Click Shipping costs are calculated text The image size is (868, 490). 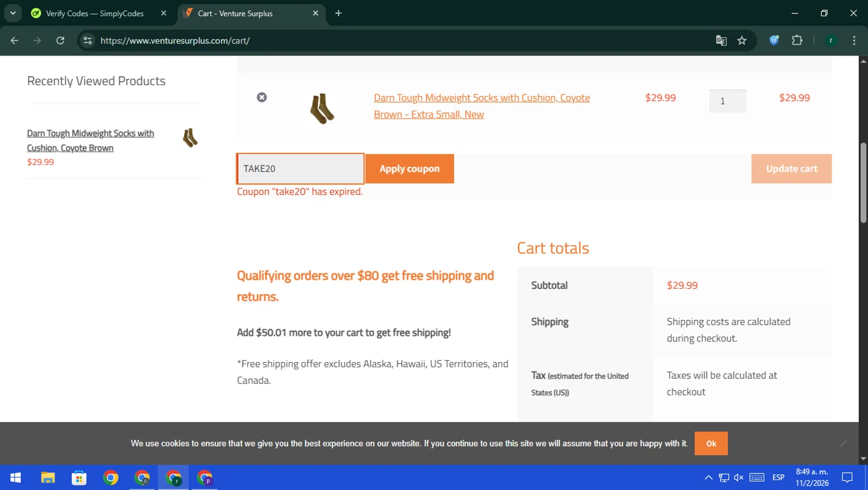click(729, 330)
